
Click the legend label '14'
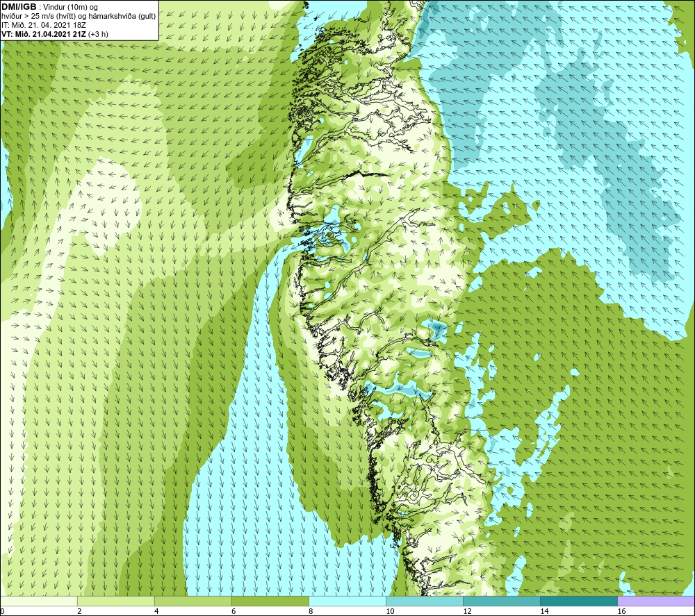[x=544, y=611]
